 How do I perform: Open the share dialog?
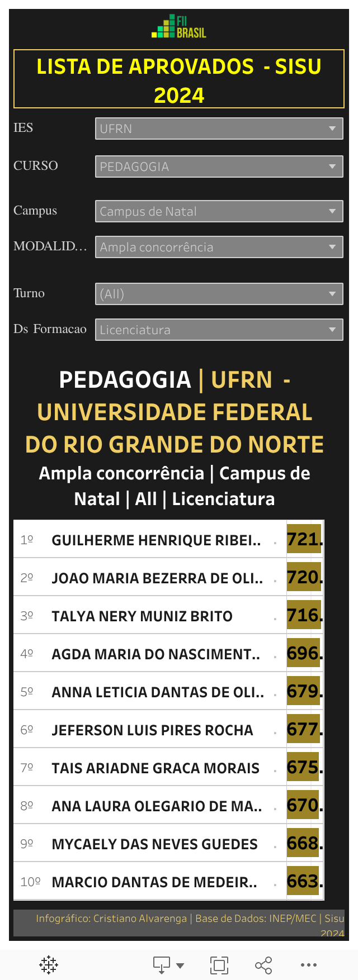click(x=263, y=964)
